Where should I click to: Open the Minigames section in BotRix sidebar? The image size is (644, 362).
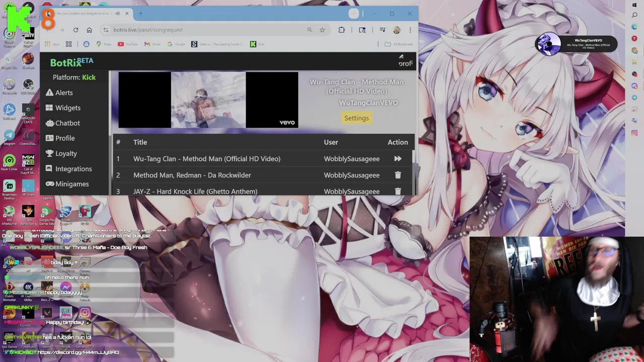(x=67, y=184)
